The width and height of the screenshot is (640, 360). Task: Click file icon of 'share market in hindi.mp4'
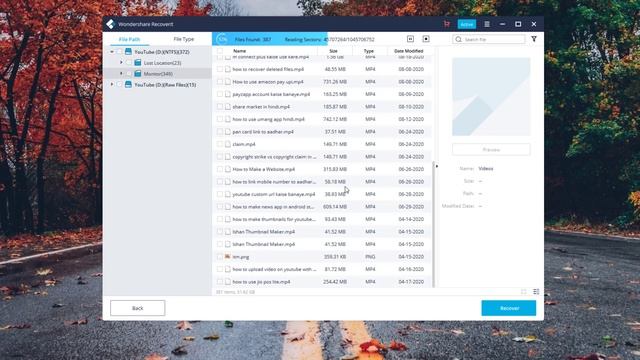[228, 107]
